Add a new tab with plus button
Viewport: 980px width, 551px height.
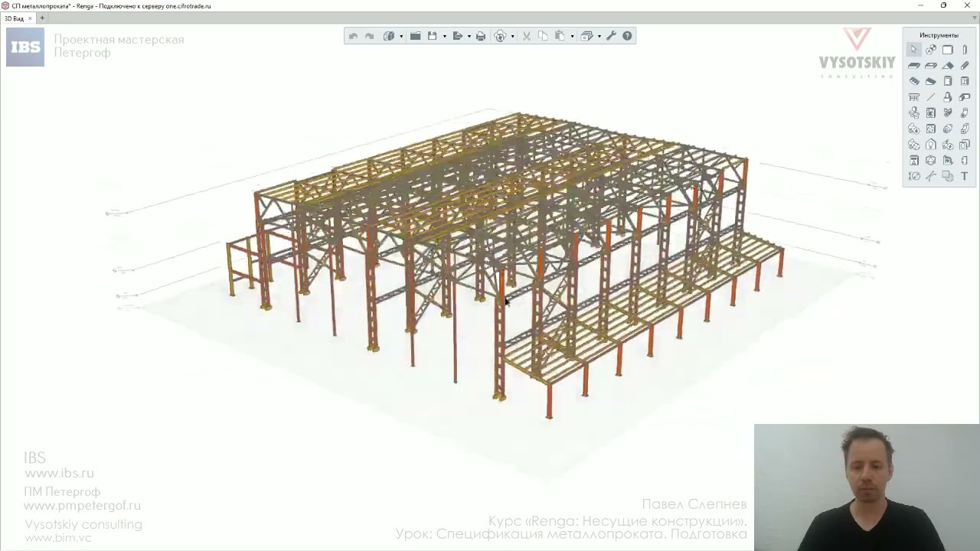pos(42,18)
